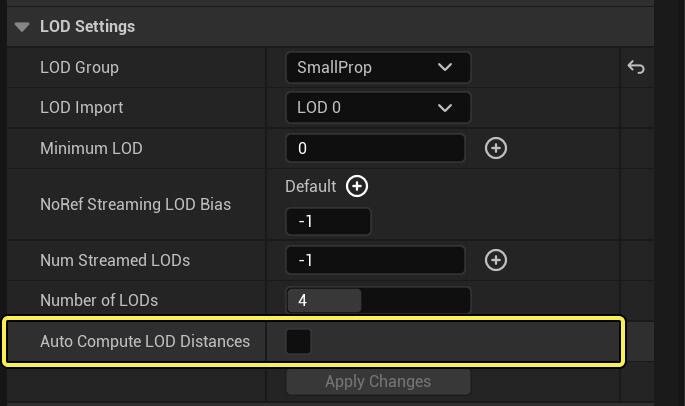685x406 pixels.
Task: Click the plus icon beside Num Streamed LODs
Action: 495,260
